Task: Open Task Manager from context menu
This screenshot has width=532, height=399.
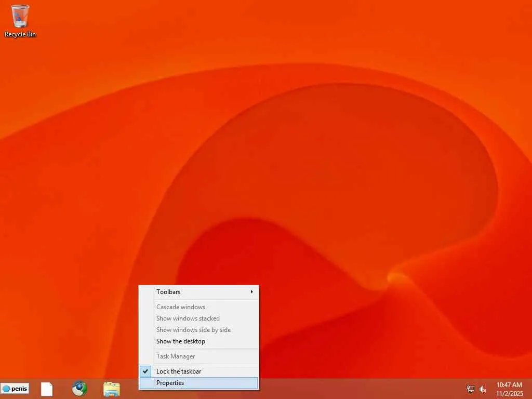Action: pyautogui.click(x=199, y=356)
